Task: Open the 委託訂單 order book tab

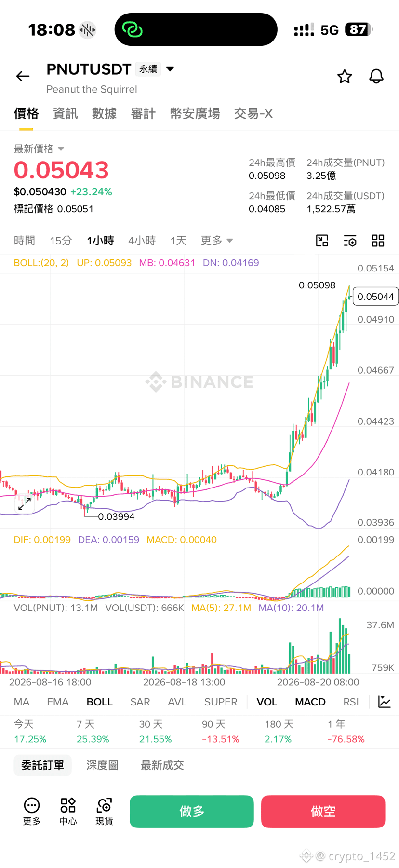Action: pyautogui.click(x=42, y=765)
